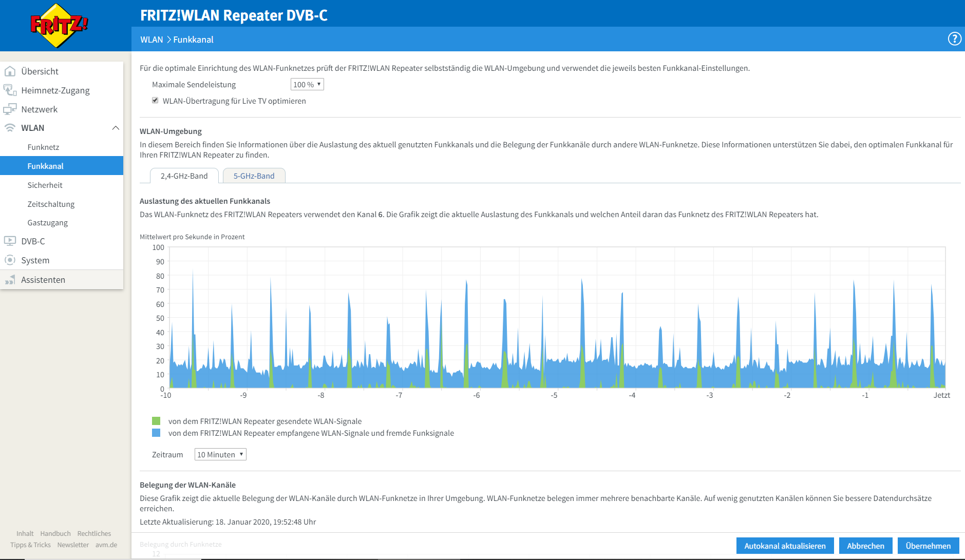Click the System gear icon
965x560 pixels.
pos(10,260)
